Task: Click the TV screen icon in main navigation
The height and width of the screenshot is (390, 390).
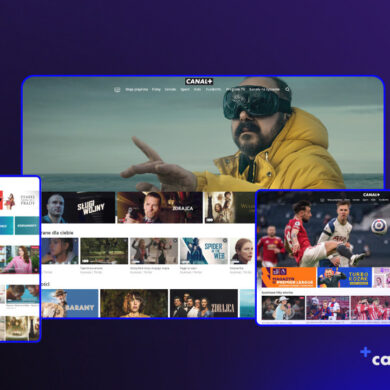Action: pos(117,89)
